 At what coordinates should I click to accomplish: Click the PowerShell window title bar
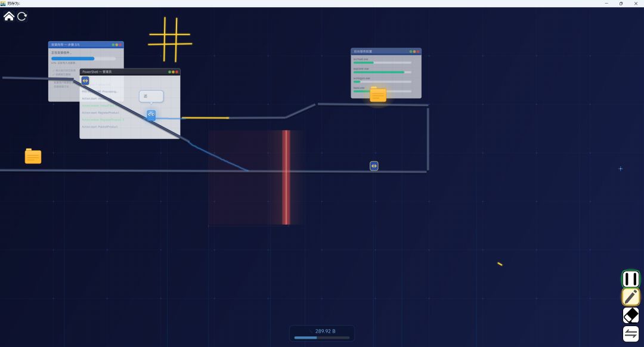point(130,72)
